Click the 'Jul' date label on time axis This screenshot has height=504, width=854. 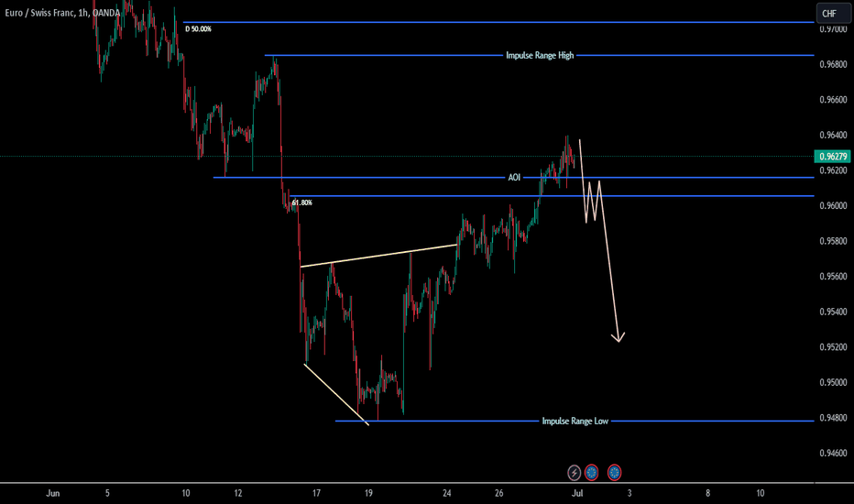click(577, 493)
